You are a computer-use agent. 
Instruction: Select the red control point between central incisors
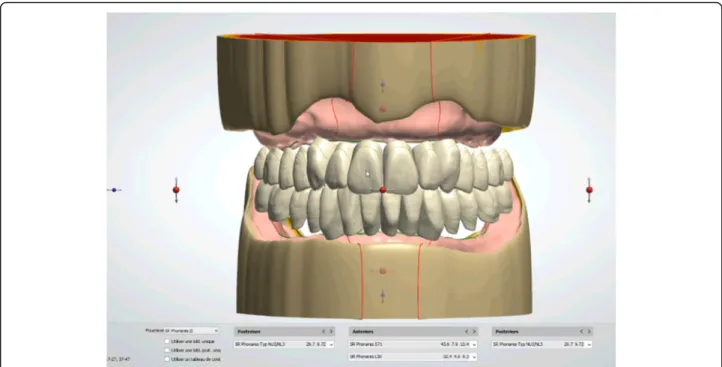coord(383,190)
